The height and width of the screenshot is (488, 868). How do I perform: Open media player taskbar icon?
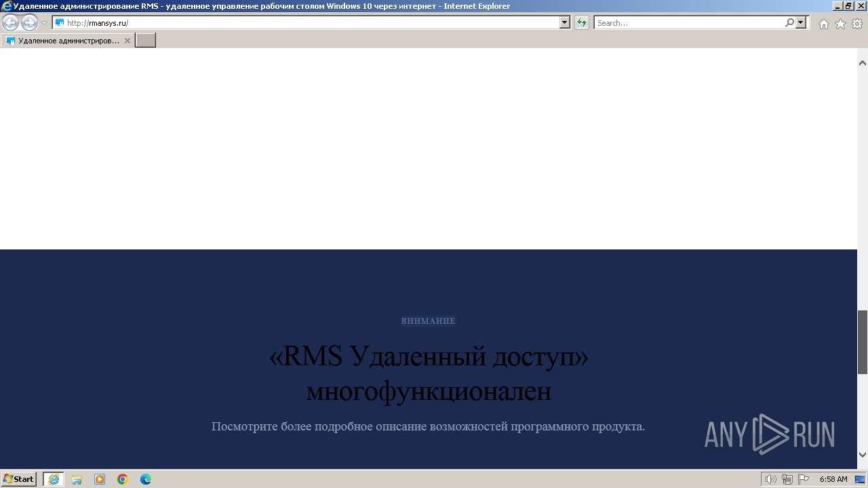tap(100, 479)
